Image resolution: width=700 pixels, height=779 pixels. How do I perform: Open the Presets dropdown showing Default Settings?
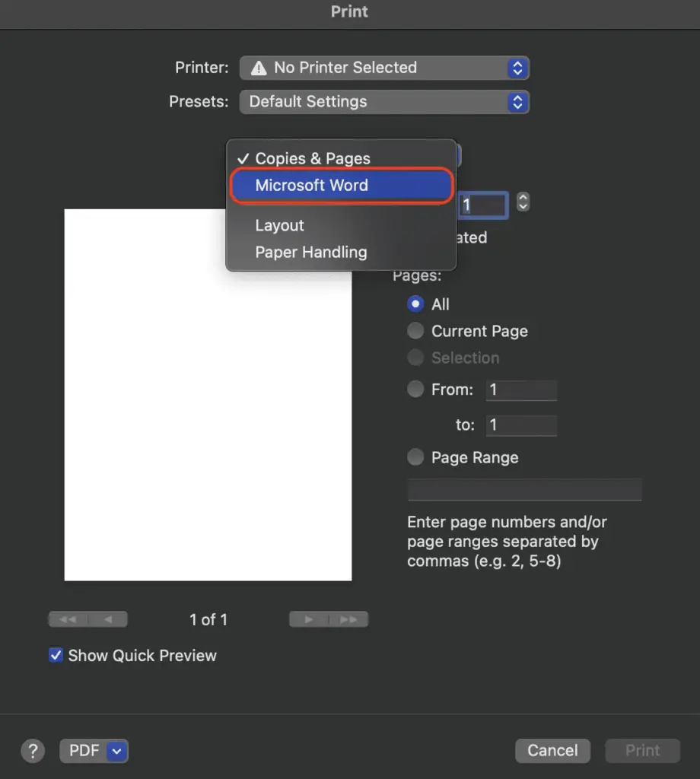coord(384,102)
